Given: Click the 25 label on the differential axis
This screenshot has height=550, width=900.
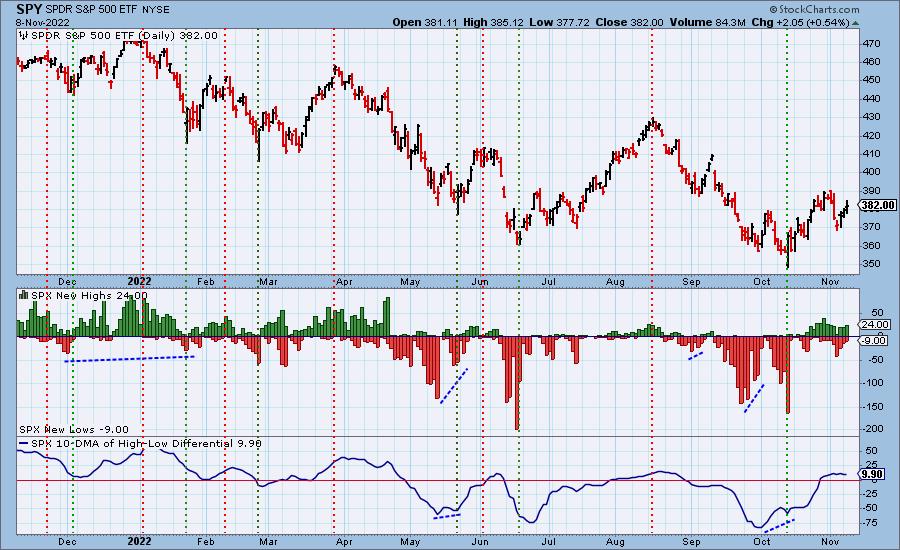Looking at the screenshot, I should tap(872, 464).
